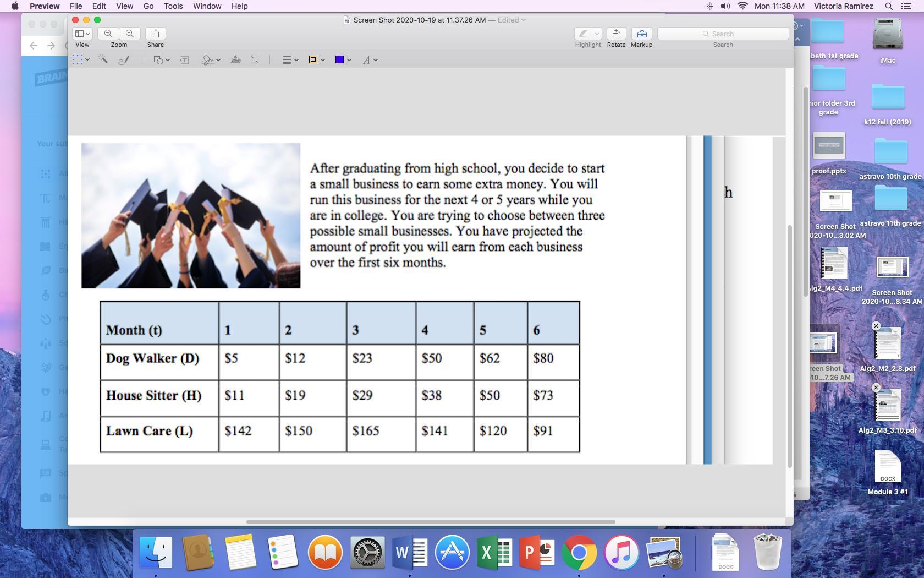Insert a Text box with the Text tool
The image size is (924, 578).
pyautogui.click(x=185, y=59)
